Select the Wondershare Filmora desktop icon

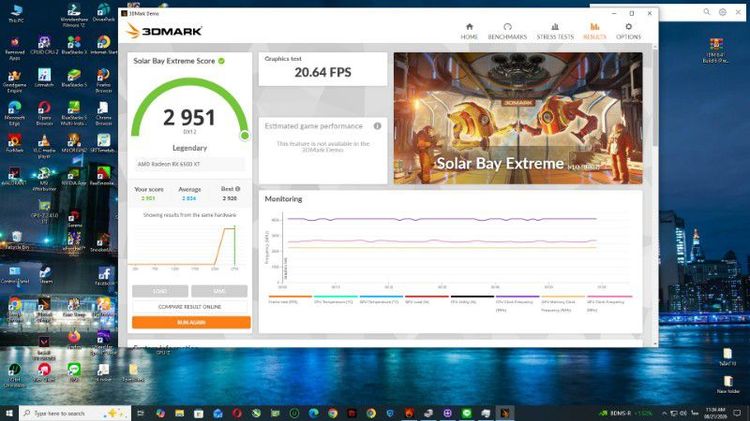point(73,14)
